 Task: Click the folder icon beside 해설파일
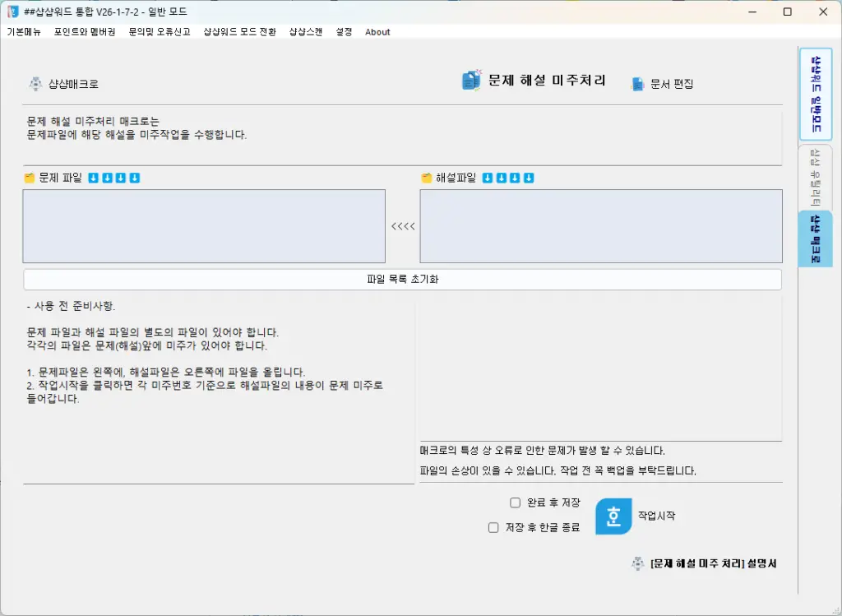(425, 177)
